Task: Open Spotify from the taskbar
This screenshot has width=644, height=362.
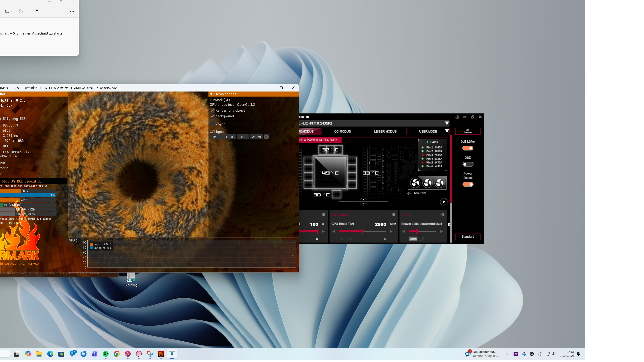Action: [105, 354]
